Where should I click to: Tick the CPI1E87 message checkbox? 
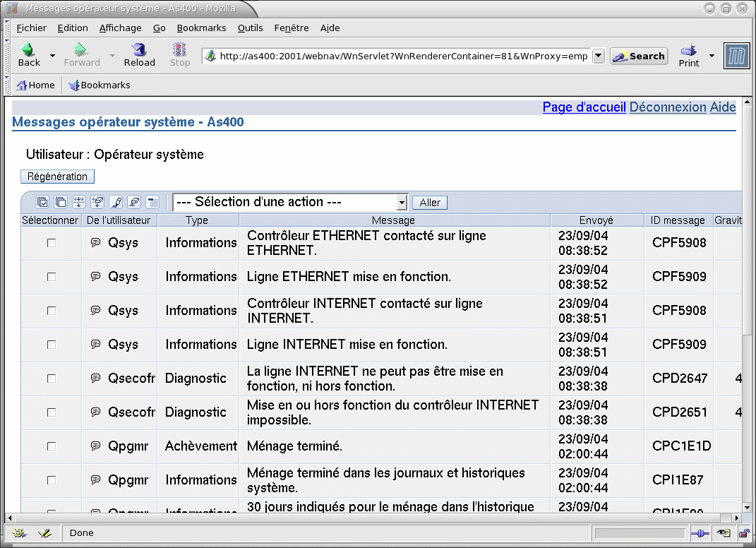(x=51, y=480)
